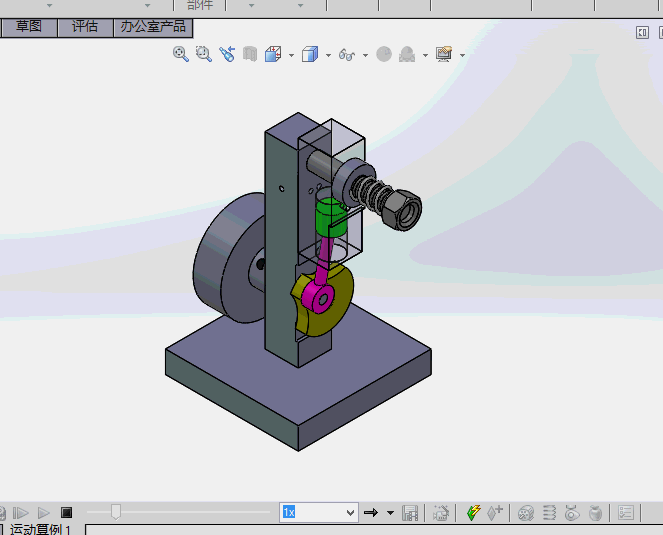This screenshot has width=663, height=535.
Task: Switch to the 评估 tab
Action: pyautogui.click(x=85, y=27)
